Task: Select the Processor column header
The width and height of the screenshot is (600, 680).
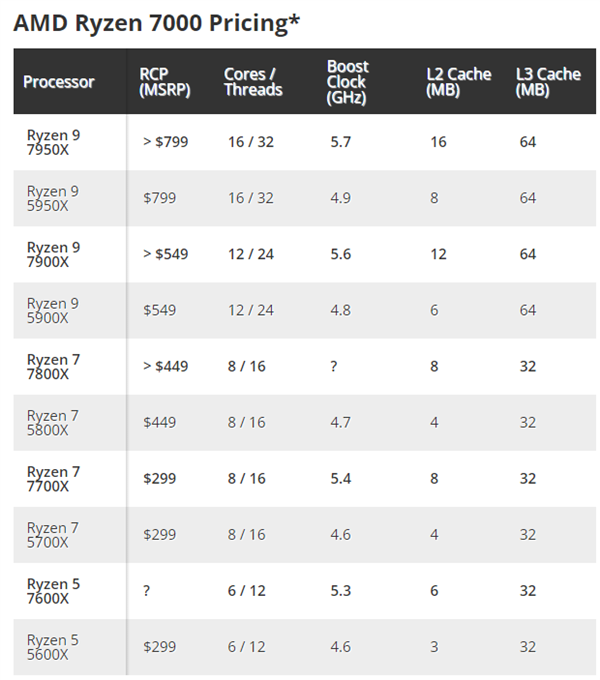Action: pyautogui.click(x=59, y=82)
